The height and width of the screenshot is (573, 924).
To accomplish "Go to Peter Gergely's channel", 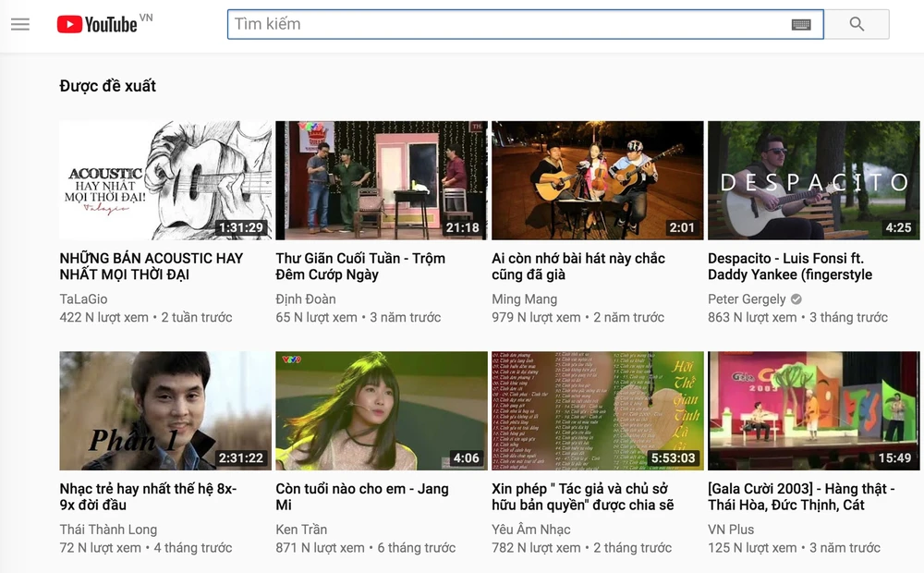I will (x=747, y=299).
